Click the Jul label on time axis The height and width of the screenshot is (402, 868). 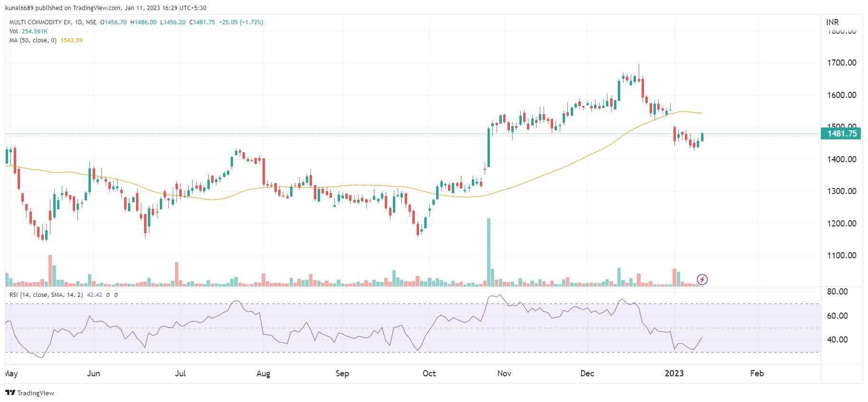[x=180, y=373]
